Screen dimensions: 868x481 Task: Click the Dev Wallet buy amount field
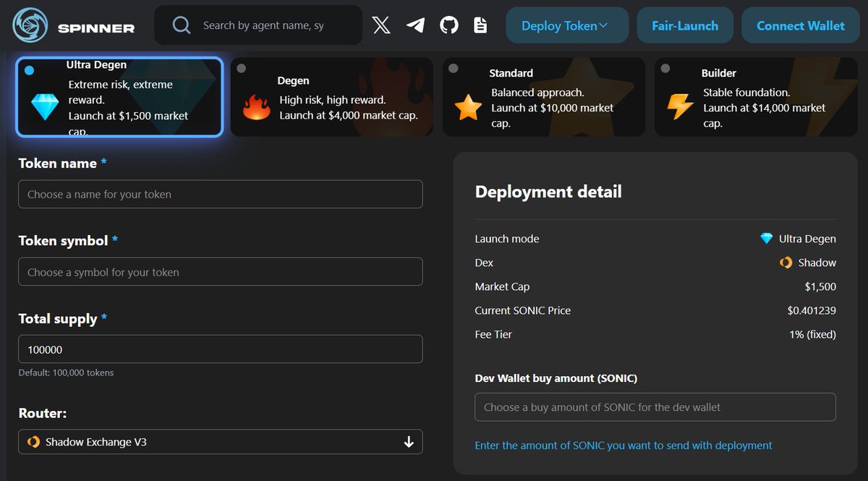click(655, 407)
